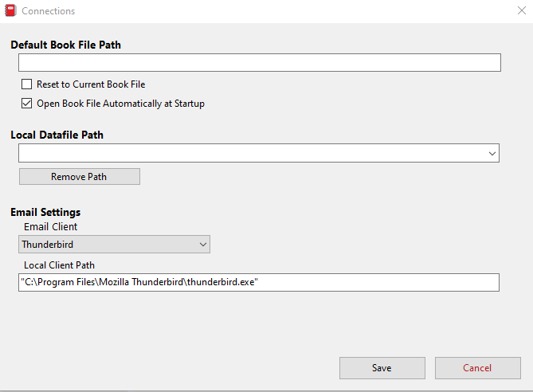
Task: Open the Email Client dropdown arrow
Action: coord(202,245)
